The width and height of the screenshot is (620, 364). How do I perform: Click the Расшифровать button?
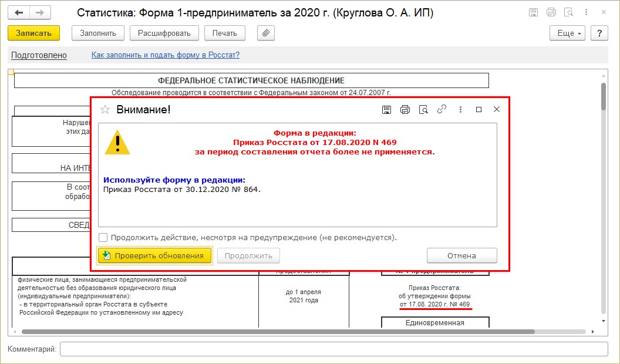click(164, 33)
